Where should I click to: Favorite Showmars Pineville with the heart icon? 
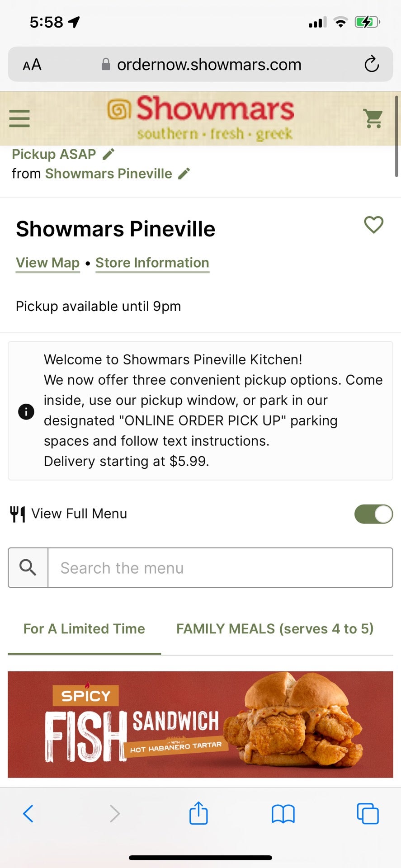pos(374,225)
